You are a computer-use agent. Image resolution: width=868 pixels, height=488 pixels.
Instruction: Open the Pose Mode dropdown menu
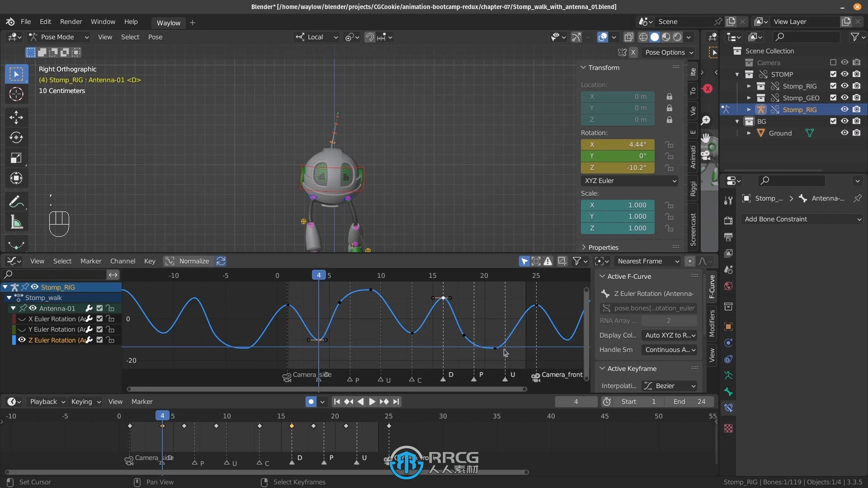(x=57, y=37)
